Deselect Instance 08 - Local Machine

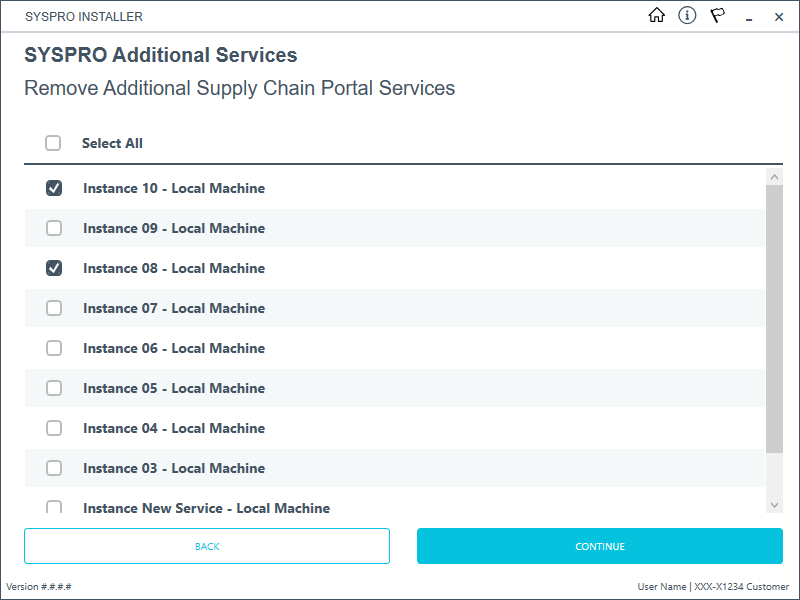(x=54, y=268)
